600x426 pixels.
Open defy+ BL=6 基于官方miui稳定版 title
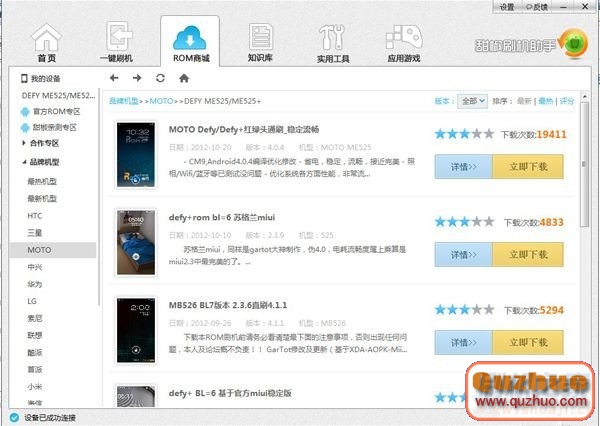tap(230, 393)
